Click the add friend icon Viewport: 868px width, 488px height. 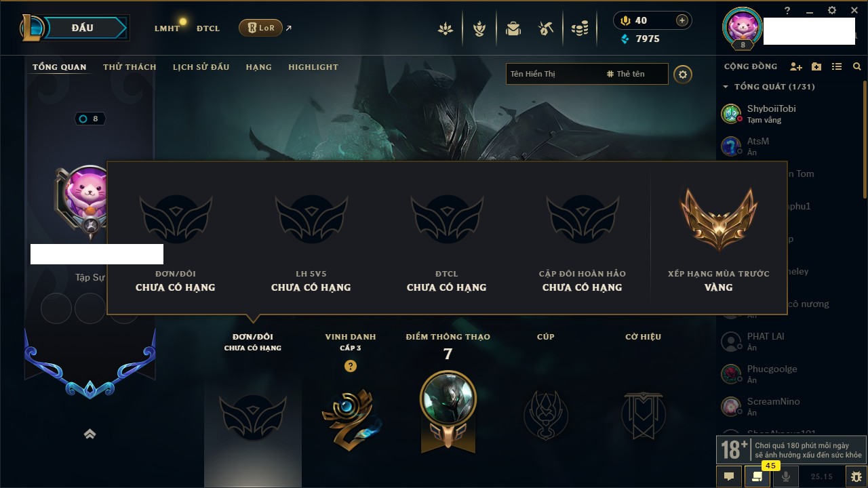click(796, 66)
